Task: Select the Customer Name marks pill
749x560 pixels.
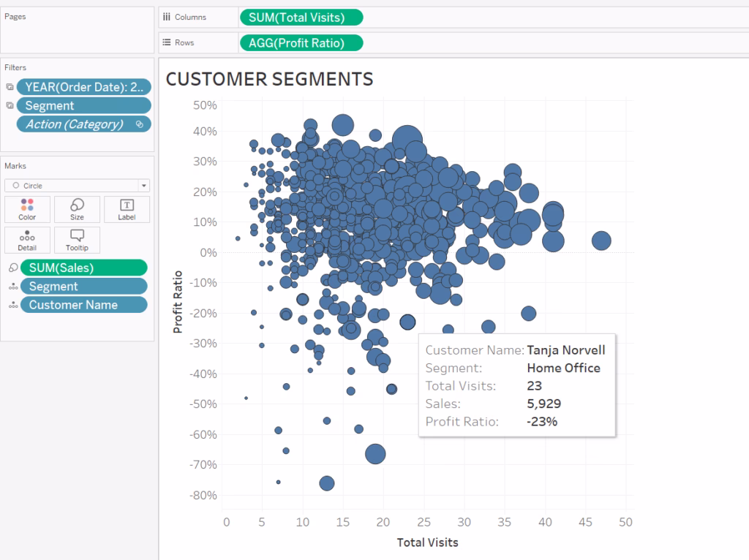Action: pyautogui.click(x=83, y=306)
